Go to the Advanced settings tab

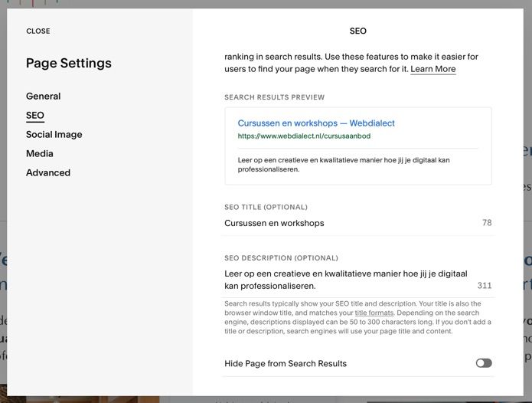click(47, 173)
